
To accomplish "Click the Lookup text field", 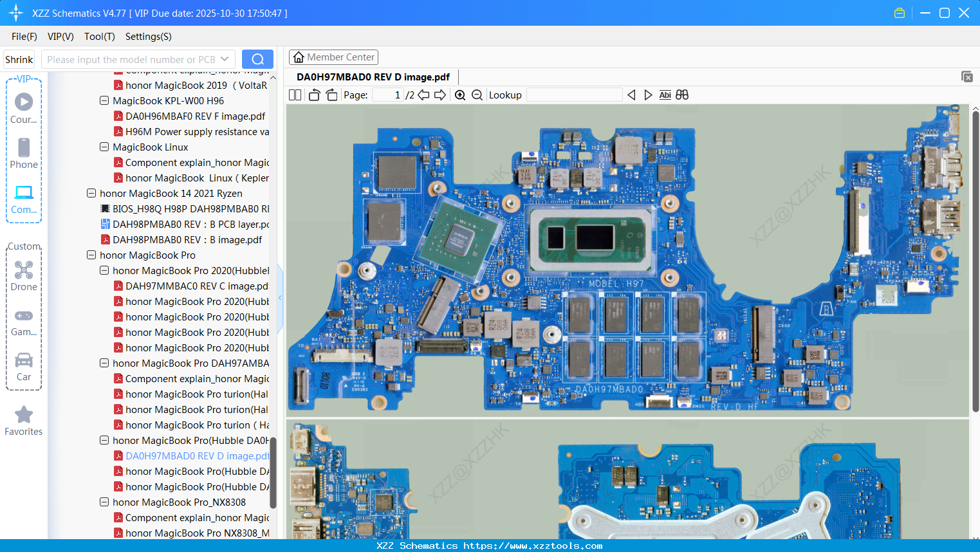I will 575,95.
